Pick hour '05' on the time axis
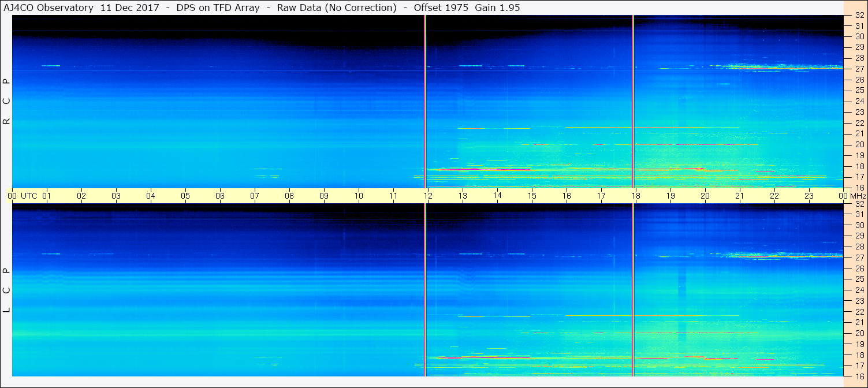868x388 pixels. [185, 196]
